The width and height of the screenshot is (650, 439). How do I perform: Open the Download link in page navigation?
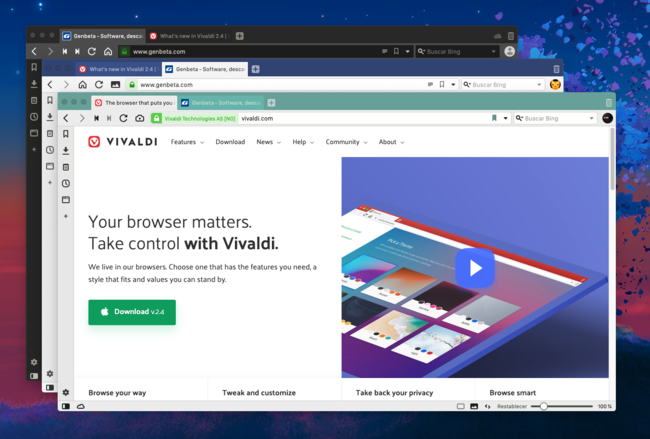coord(230,142)
